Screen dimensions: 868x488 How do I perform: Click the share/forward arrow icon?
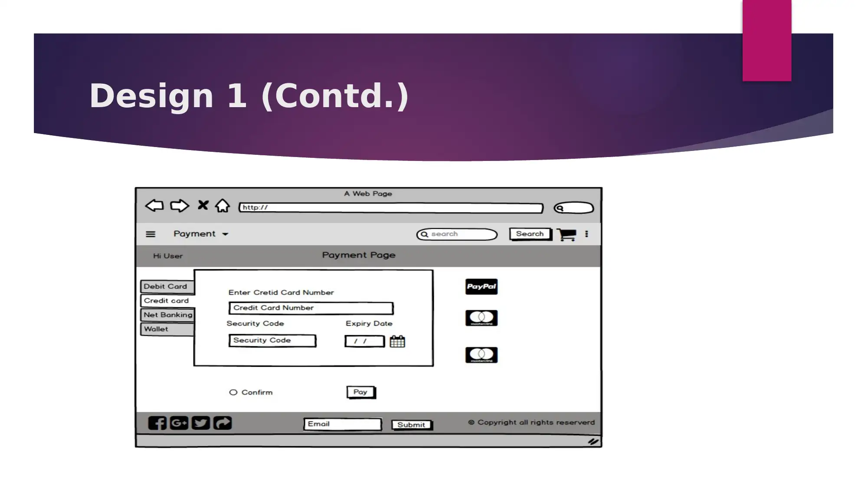(223, 423)
